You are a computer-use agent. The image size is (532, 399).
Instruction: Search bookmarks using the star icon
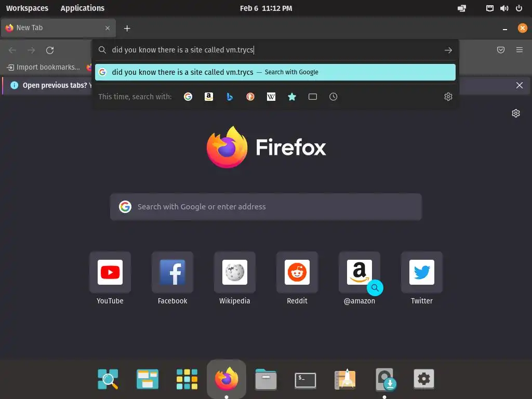pyautogui.click(x=292, y=97)
